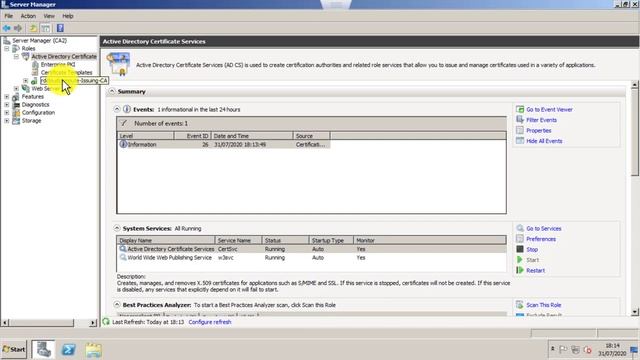Expand the Issuing-CA tree node

(x=26, y=81)
